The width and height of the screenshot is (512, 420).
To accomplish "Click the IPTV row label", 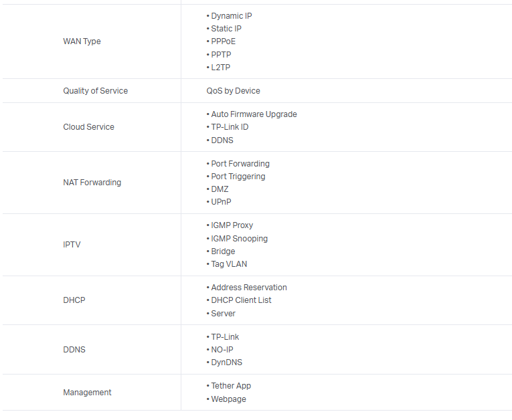I will (72, 245).
